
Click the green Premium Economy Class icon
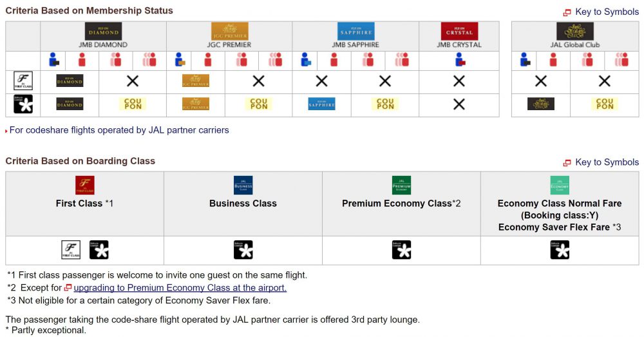(401, 186)
